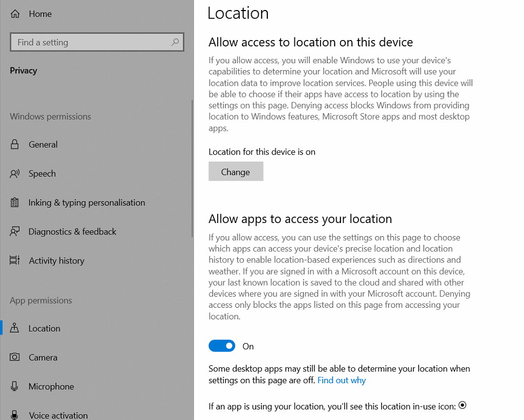524x420 pixels.
Task: Click 'Windows permissions' section label
Action: (51, 116)
